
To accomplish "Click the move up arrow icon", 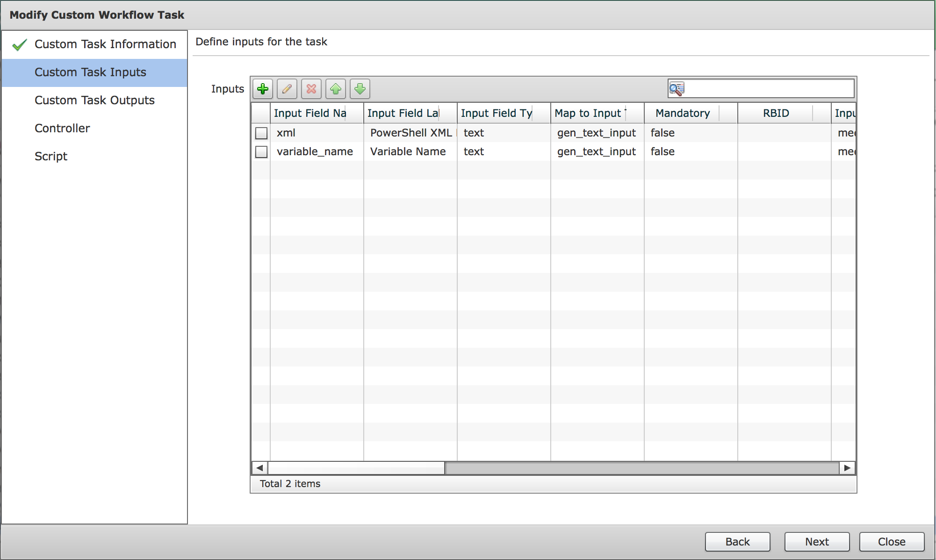I will click(x=335, y=88).
